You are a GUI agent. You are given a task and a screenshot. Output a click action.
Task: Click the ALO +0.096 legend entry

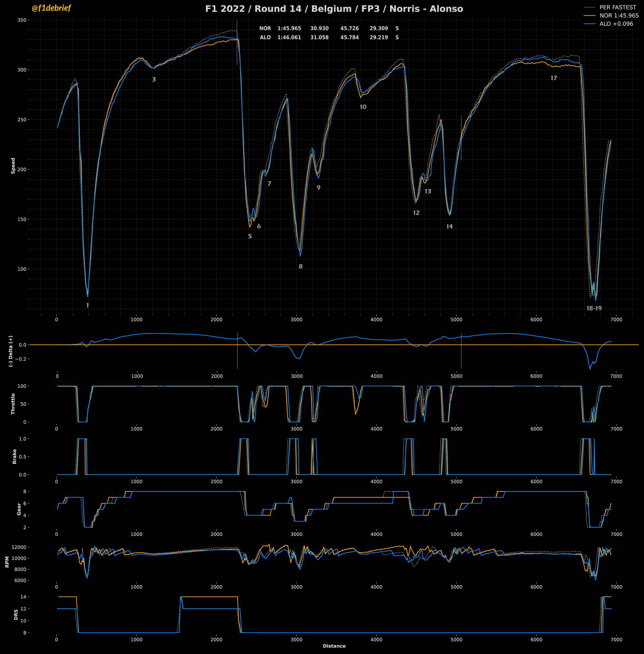point(616,24)
